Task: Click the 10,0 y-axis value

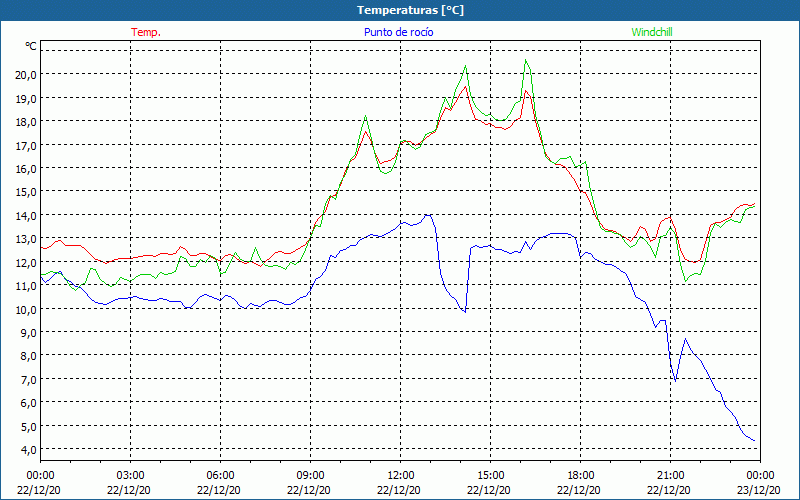Action: click(x=27, y=309)
